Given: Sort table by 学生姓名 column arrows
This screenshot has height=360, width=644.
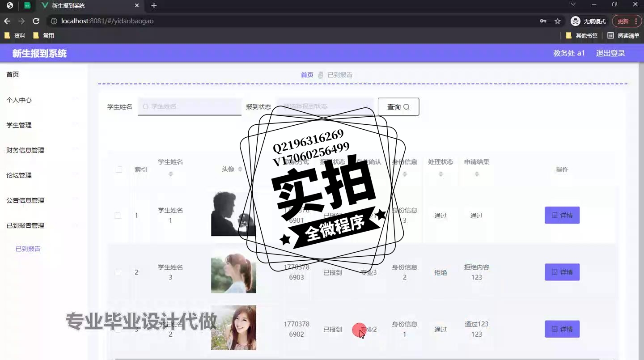Looking at the screenshot, I should [x=170, y=174].
